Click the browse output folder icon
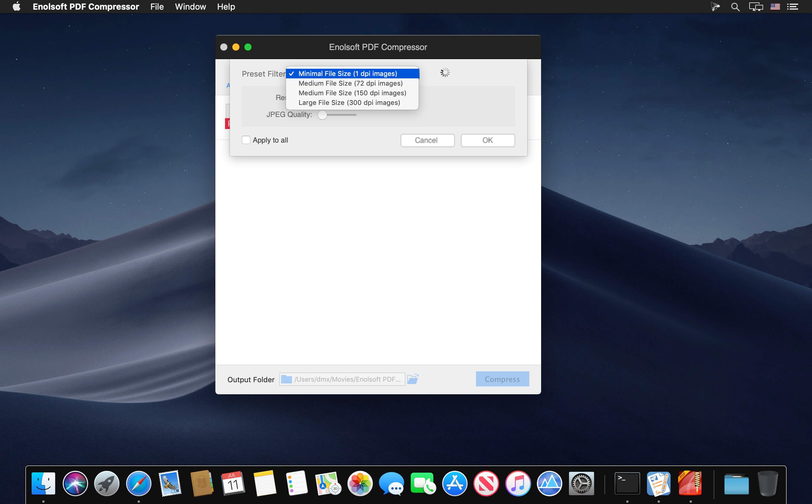The height and width of the screenshot is (504, 812). pos(413,379)
